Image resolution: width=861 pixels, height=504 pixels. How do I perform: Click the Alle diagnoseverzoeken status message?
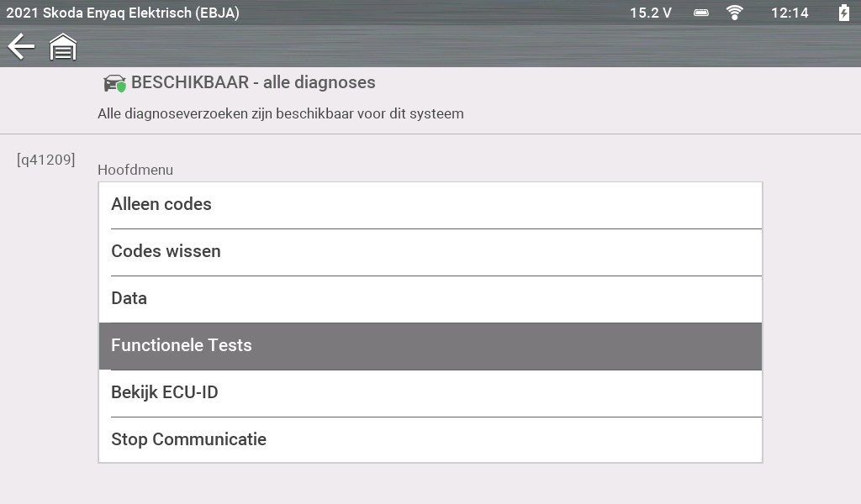click(280, 113)
